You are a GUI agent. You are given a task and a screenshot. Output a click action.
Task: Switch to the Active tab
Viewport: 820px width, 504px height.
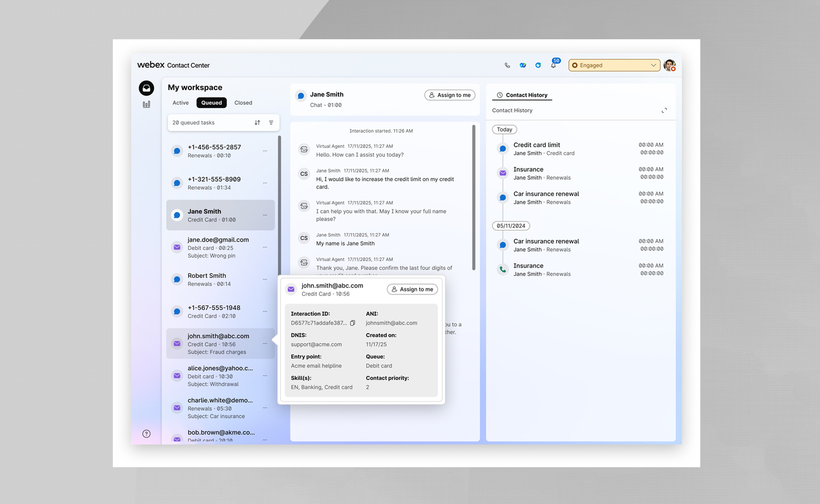(180, 102)
